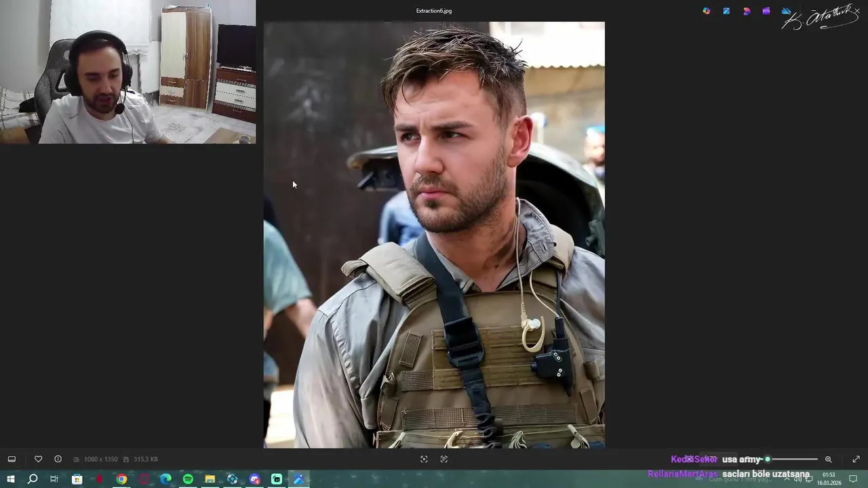Open the notification center icon
This screenshot has height=488, width=868.
click(853, 479)
